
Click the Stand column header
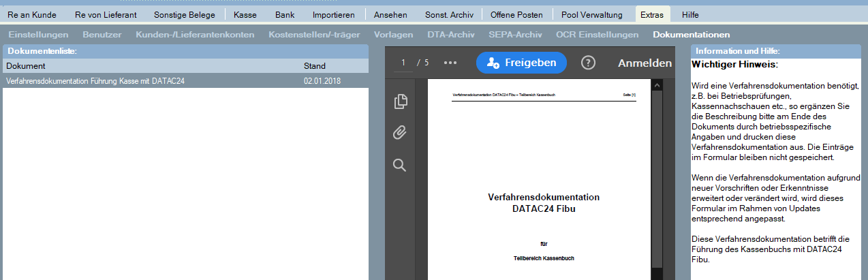pos(315,66)
